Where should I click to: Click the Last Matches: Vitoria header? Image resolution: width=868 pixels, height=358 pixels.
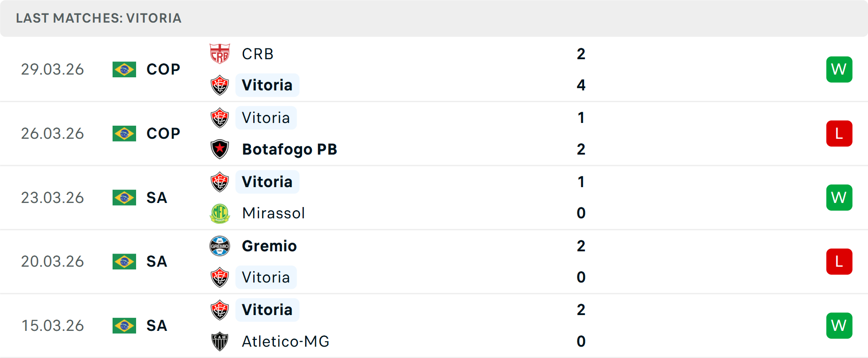coord(99,18)
